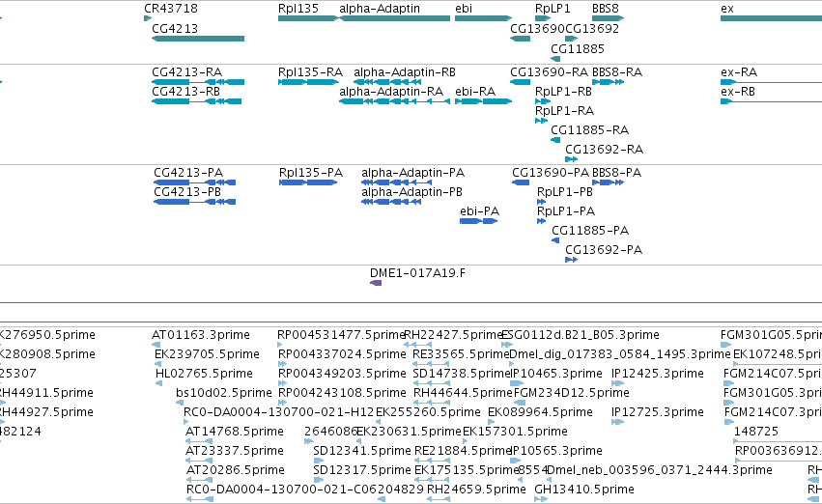Select the CG13692 gene label

(x=592, y=28)
